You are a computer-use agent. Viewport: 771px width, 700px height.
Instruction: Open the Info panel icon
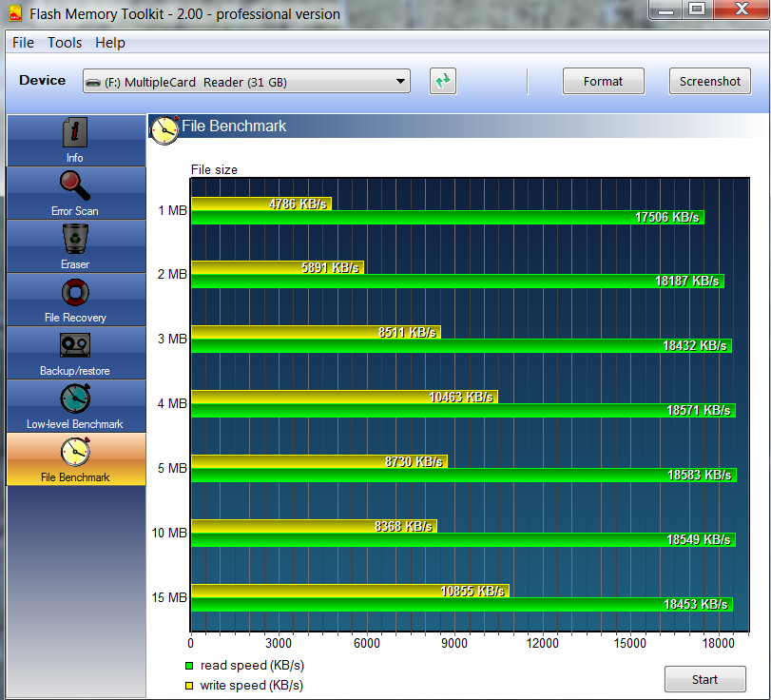[75, 133]
